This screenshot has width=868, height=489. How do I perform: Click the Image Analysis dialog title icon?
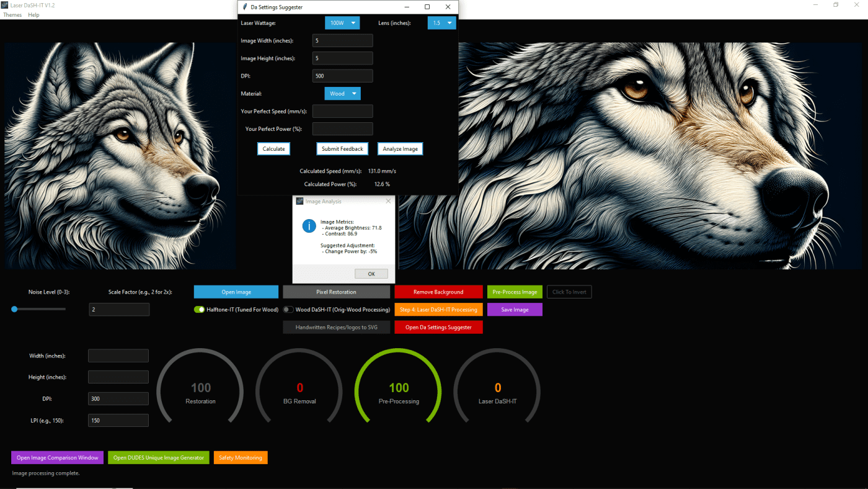click(299, 201)
